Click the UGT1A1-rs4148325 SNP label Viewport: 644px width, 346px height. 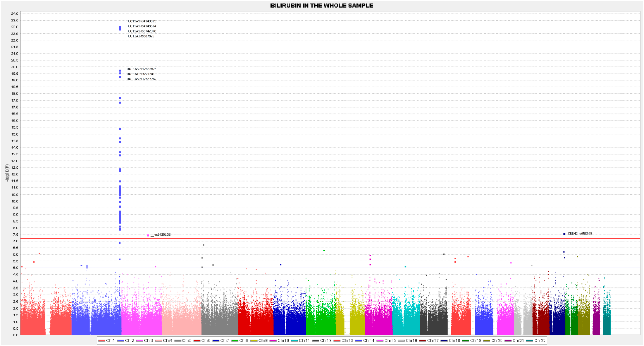[x=142, y=21]
